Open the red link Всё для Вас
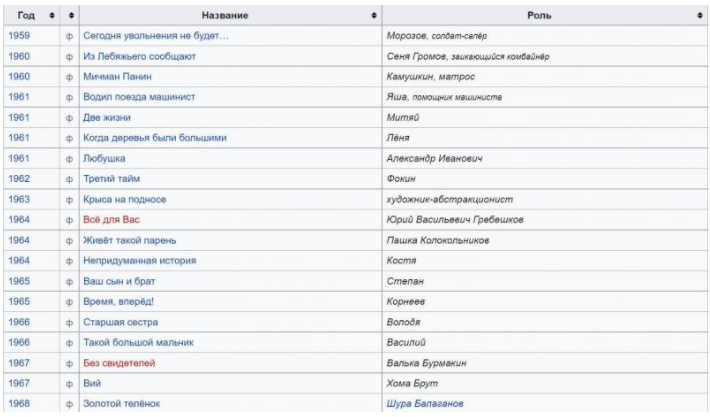 point(109,220)
